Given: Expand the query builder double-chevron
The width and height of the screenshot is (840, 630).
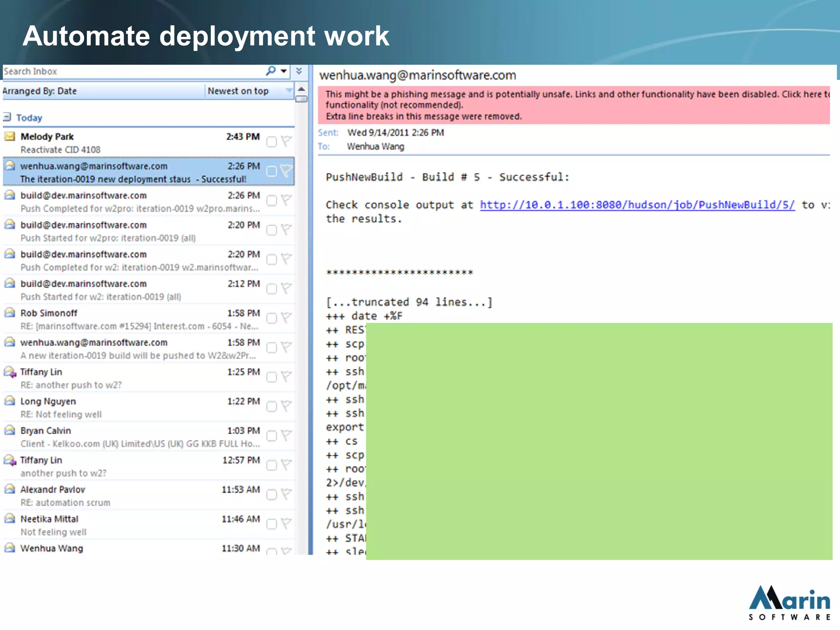Looking at the screenshot, I should tap(299, 71).
